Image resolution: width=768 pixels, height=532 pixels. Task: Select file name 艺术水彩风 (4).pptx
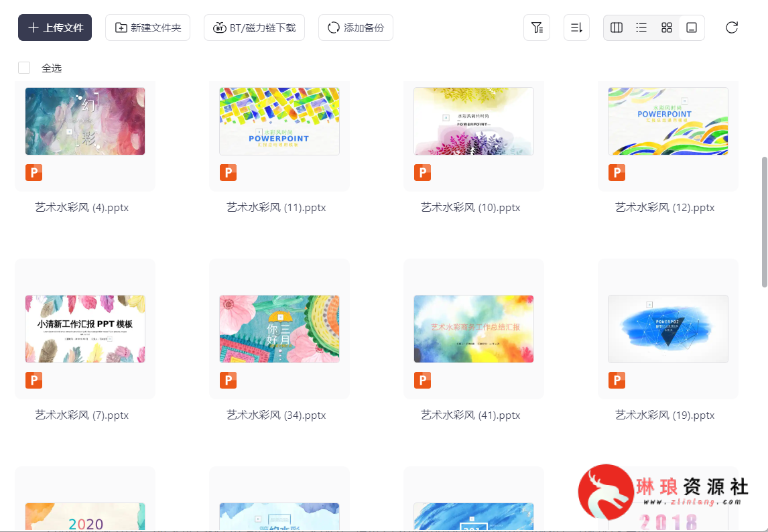coord(82,207)
